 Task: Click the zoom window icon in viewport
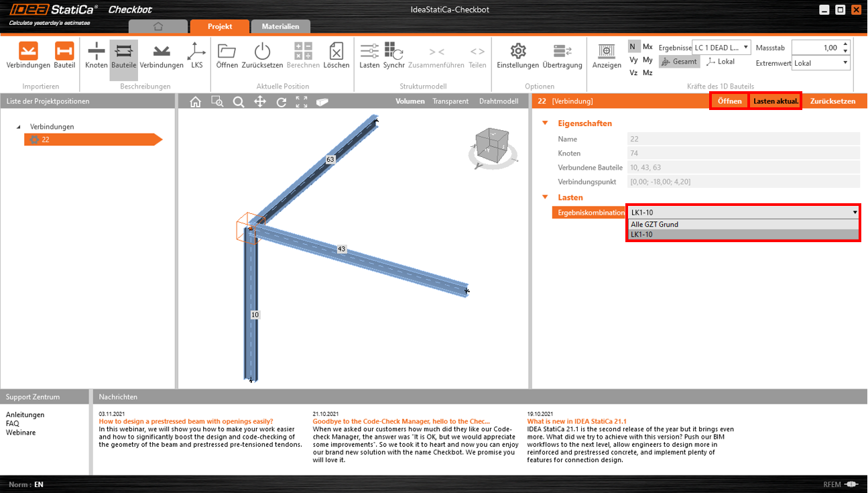(x=217, y=102)
